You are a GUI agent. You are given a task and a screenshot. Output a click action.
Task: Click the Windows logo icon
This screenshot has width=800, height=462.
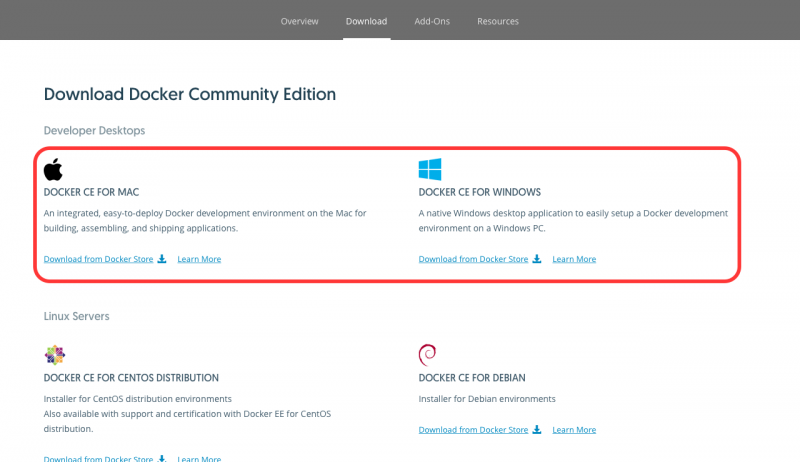coord(430,169)
